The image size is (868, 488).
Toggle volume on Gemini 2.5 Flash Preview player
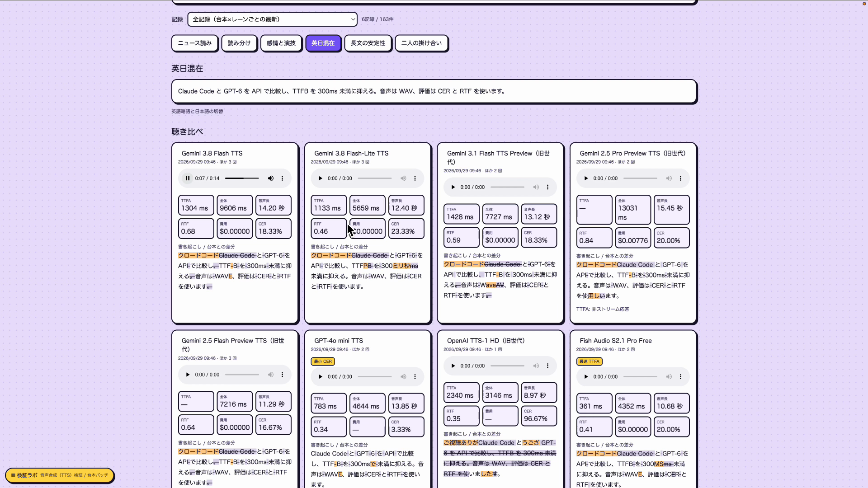[x=270, y=375]
